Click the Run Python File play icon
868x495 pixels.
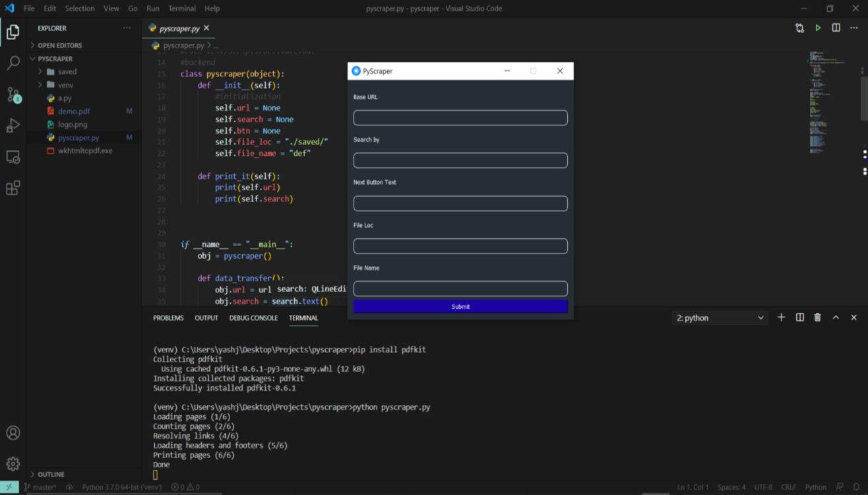(x=818, y=28)
